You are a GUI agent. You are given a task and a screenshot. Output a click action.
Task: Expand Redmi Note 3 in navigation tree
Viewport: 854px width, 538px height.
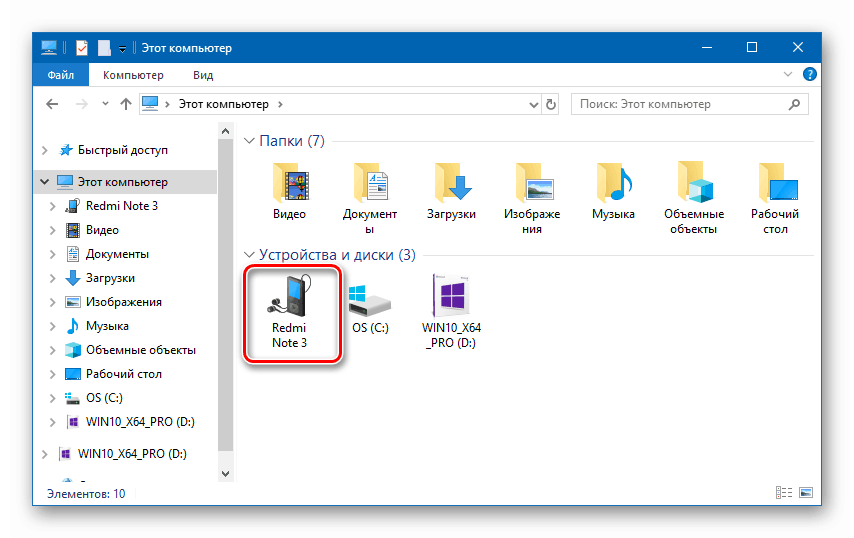tap(52, 206)
